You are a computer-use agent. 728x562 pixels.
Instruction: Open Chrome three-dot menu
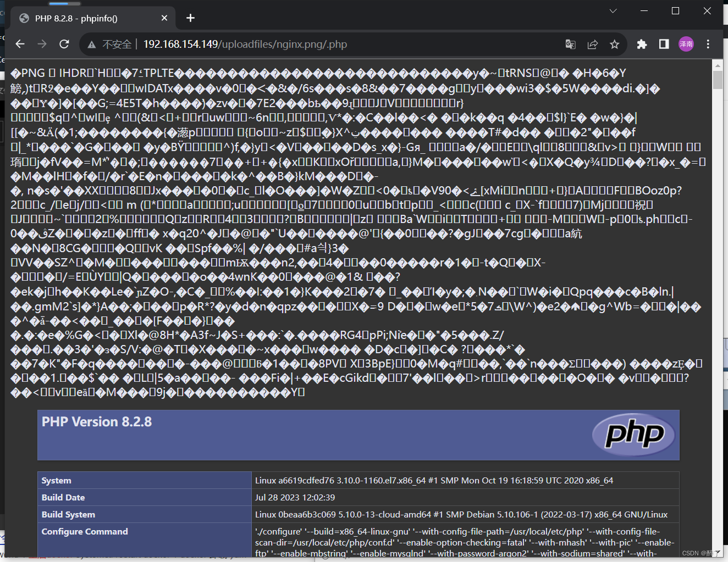click(x=708, y=44)
